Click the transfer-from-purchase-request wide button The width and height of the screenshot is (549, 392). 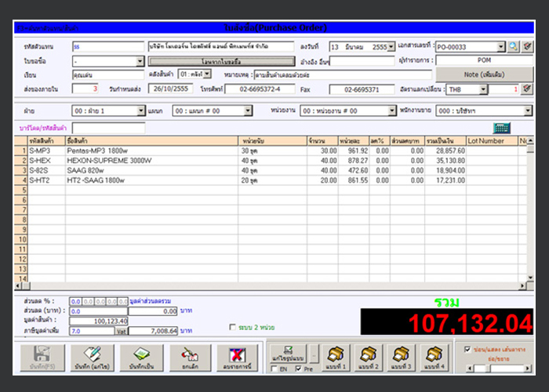tap(221, 61)
